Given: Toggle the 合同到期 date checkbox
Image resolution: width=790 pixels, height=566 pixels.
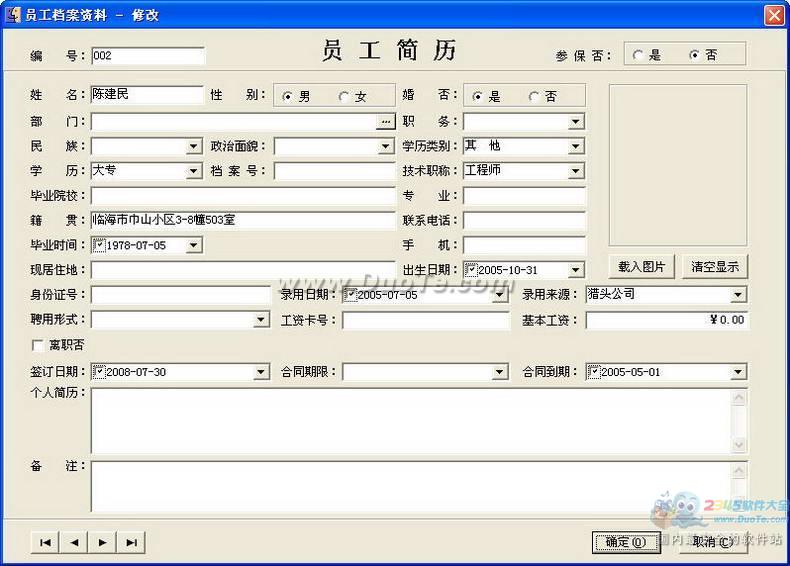Looking at the screenshot, I should click(x=594, y=372).
